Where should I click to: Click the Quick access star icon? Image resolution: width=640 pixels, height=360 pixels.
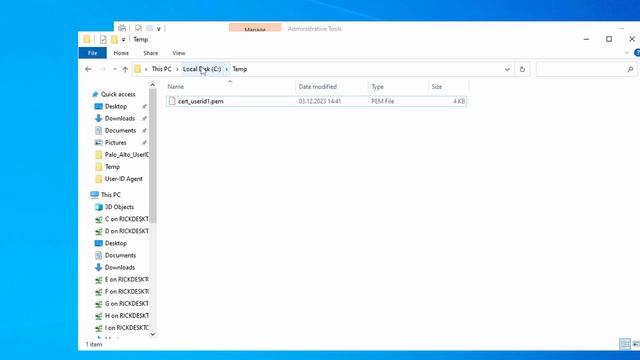coord(95,94)
